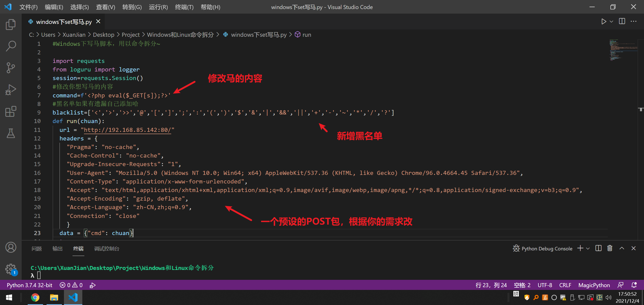
Task: Close the windows下set写马.py tab
Action: click(98, 22)
